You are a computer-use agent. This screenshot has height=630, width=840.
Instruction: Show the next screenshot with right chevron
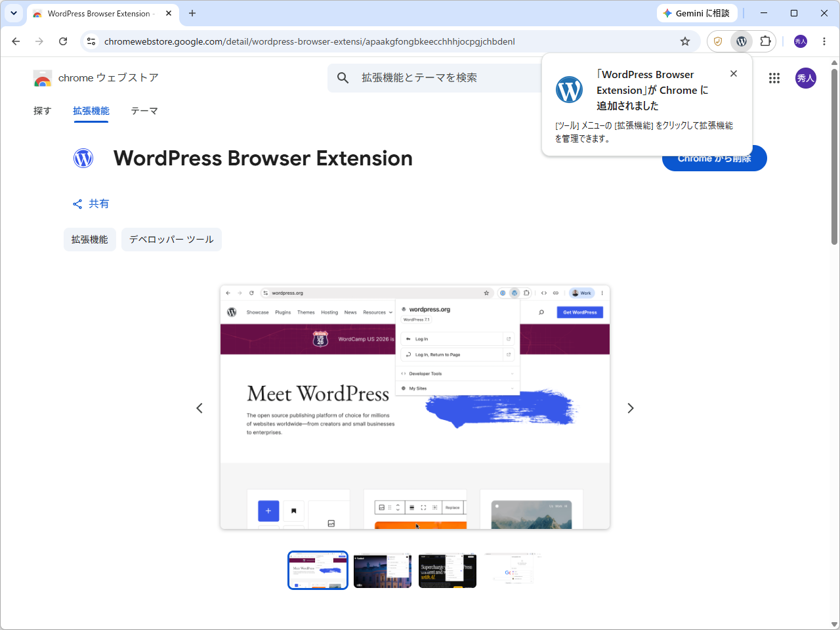point(631,408)
